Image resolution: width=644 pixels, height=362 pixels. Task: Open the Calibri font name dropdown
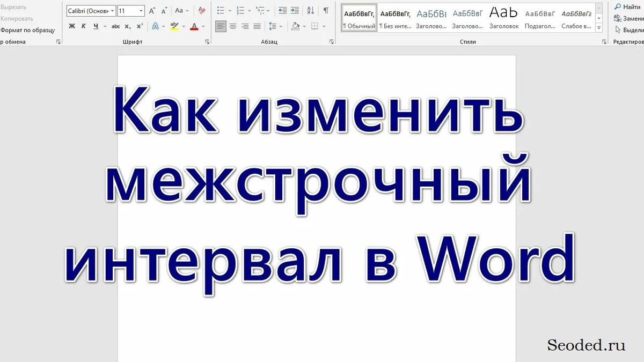point(113,11)
